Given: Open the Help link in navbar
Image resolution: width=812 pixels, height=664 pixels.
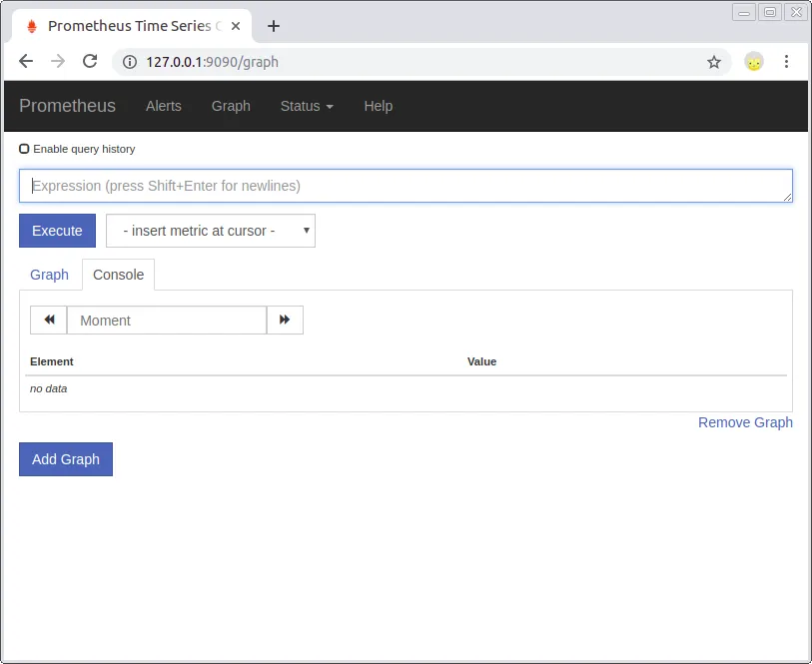Looking at the screenshot, I should pos(379,106).
